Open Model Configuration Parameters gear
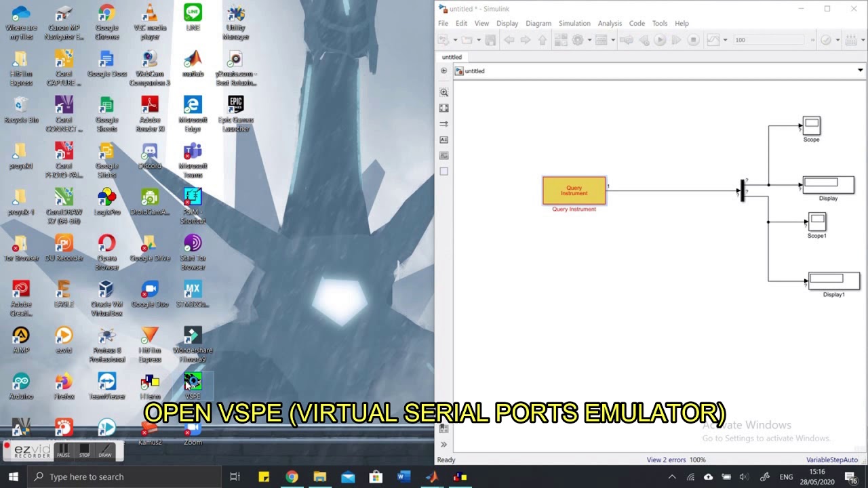 point(578,40)
